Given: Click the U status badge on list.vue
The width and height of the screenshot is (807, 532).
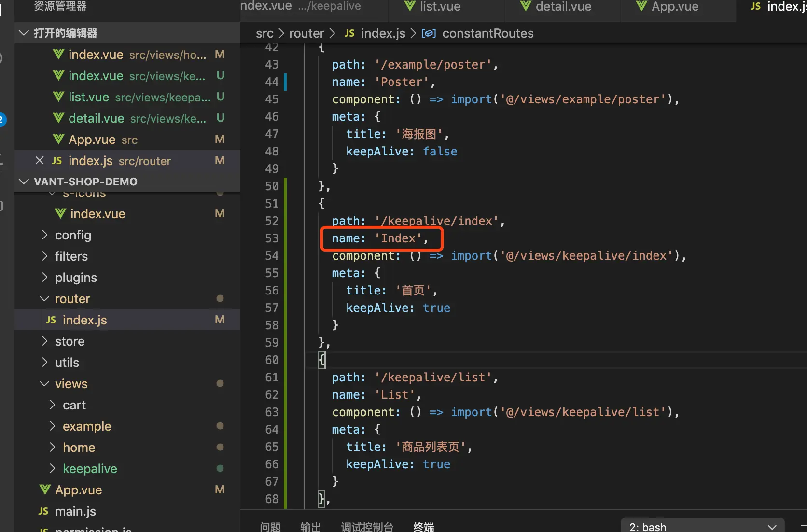Looking at the screenshot, I should tap(220, 97).
